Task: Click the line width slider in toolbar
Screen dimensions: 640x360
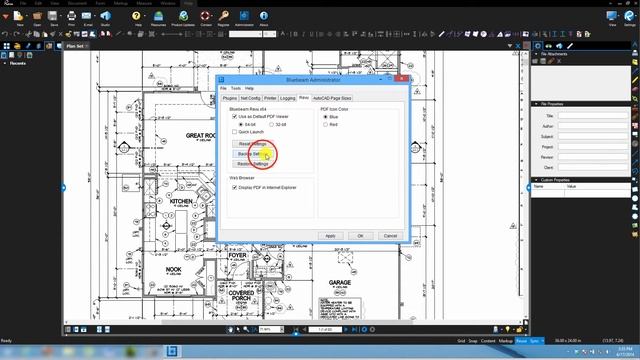Action: (171, 34)
